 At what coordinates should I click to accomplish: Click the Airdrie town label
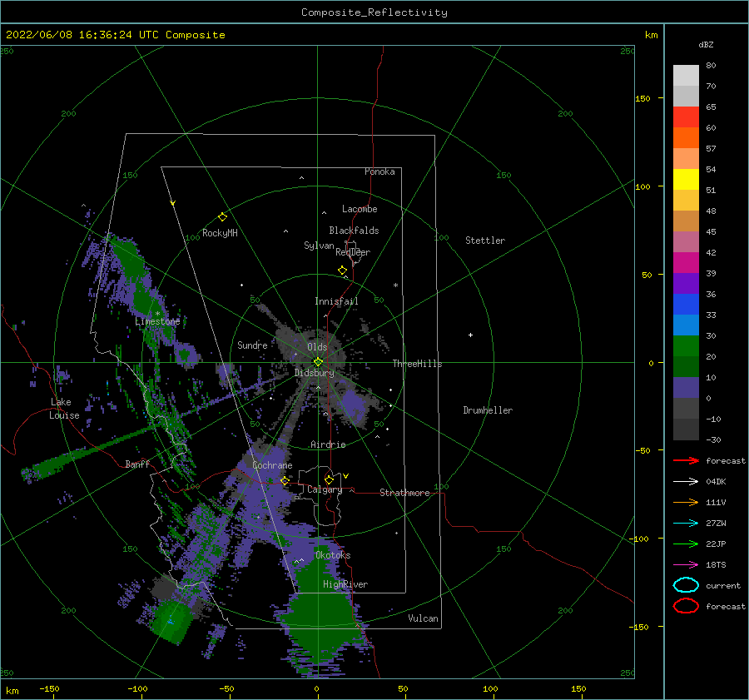(328, 444)
